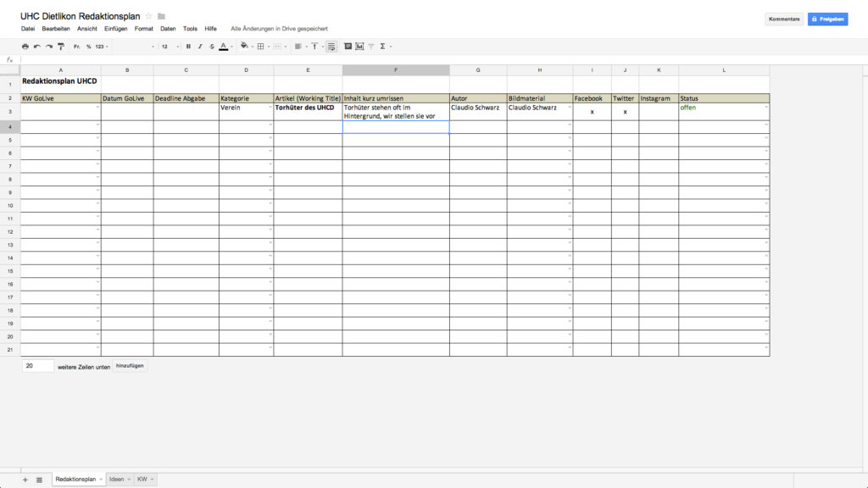The height and width of the screenshot is (488, 868).
Task: Click the blue Freigeben button
Action: pyautogui.click(x=827, y=19)
